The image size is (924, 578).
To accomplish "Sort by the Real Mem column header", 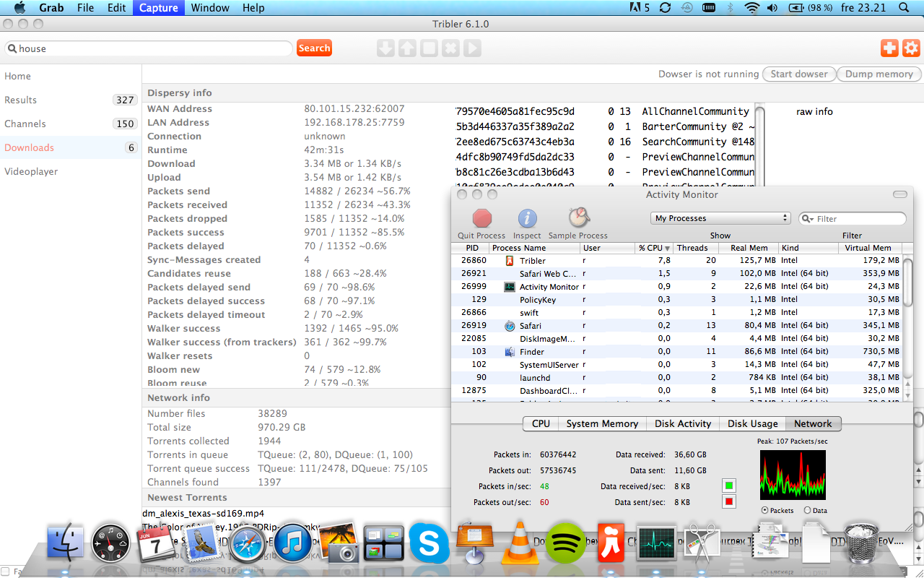I will 749,248.
